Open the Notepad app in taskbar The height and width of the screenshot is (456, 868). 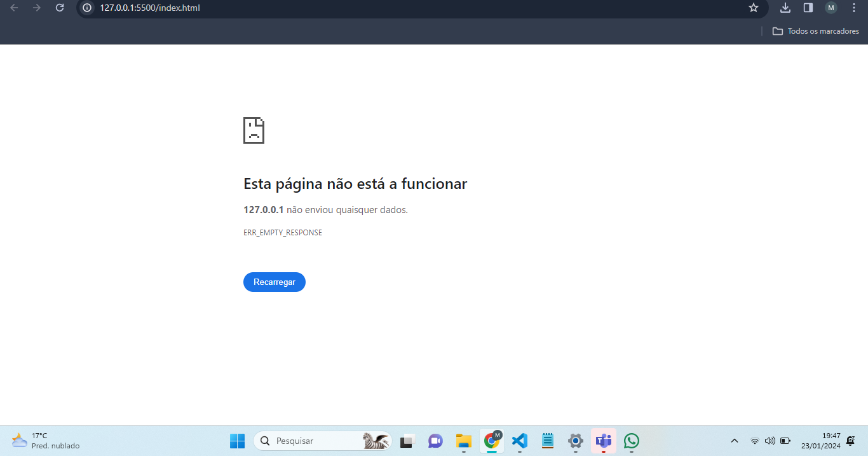pos(548,441)
